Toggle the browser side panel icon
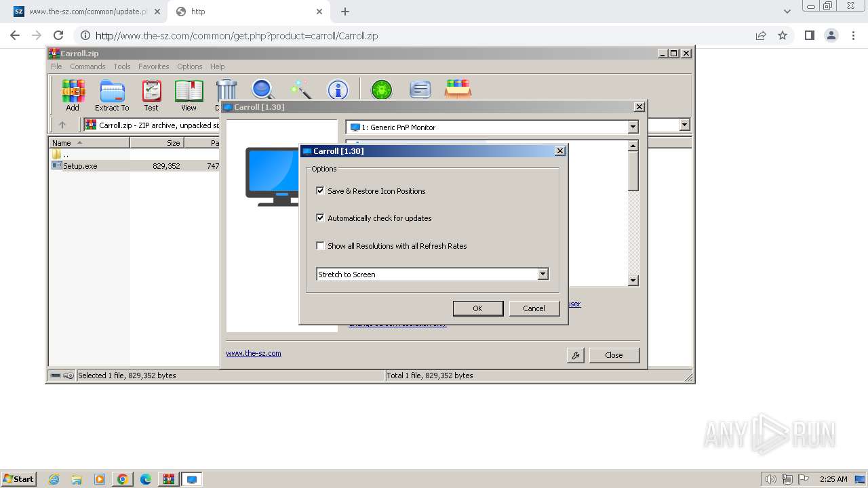 (x=809, y=35)
